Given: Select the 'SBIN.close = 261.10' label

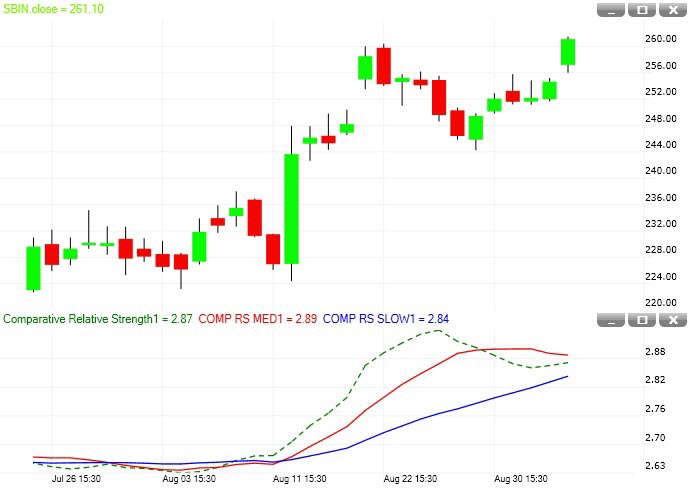Looking at the screenshot, I should pos(53,9).
